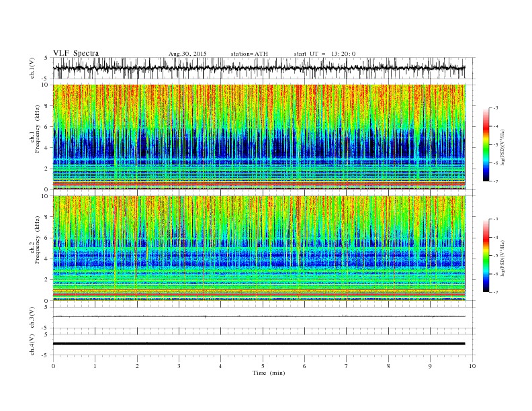Click the "-4" tick on the ch.2 colorbar
Screen dimensions: 532x411
click(496, 237)
